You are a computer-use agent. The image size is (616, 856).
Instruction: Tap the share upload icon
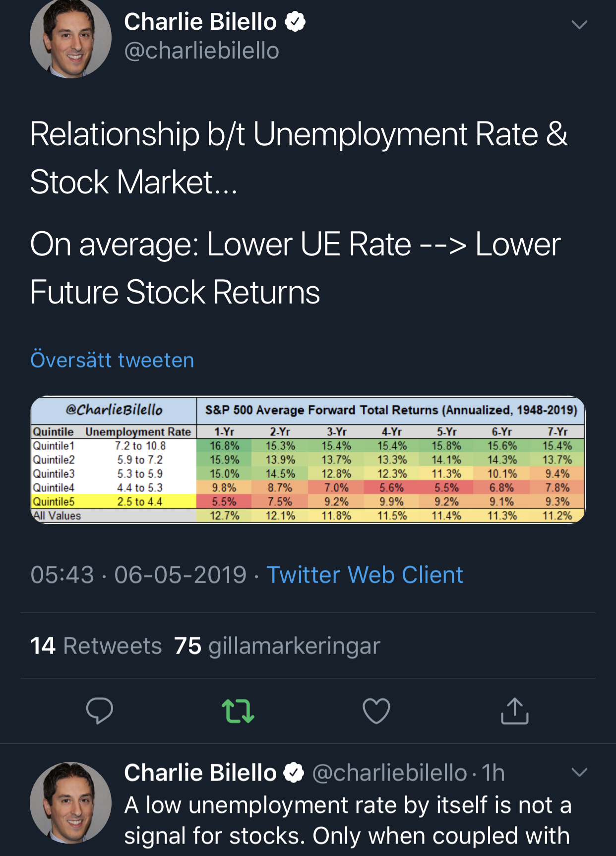[514, 710]
